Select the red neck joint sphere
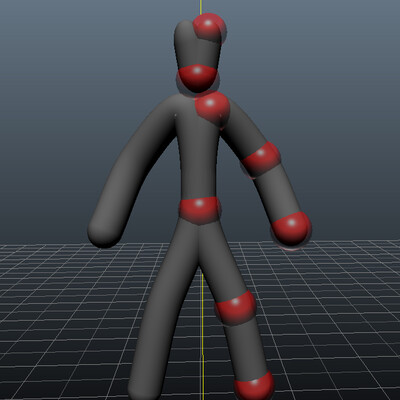The height and width of the screenshot is (400, 400). [197, 78]
